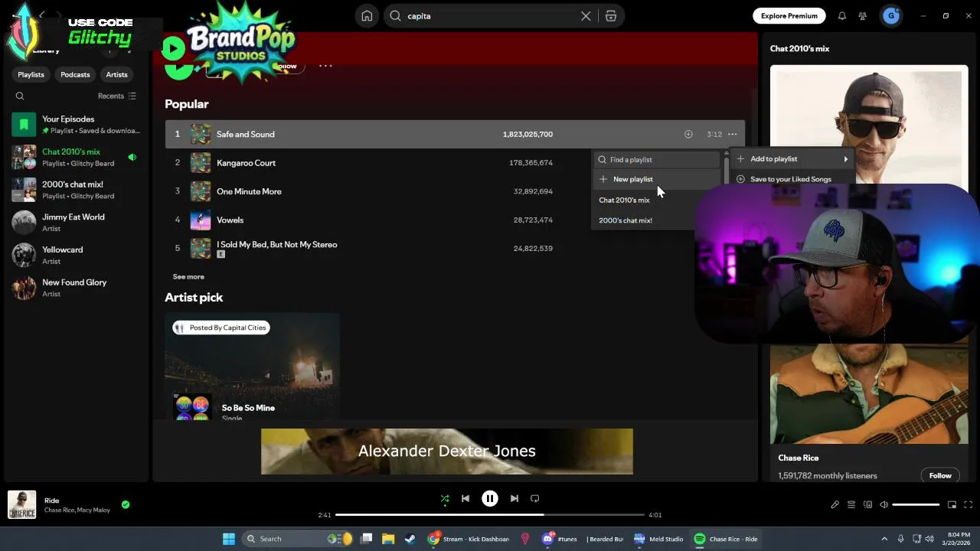Skip to next track
Image resolution: width=980 pixels, height=551 pixels.
pyautogui.click(x=514, y=498)
